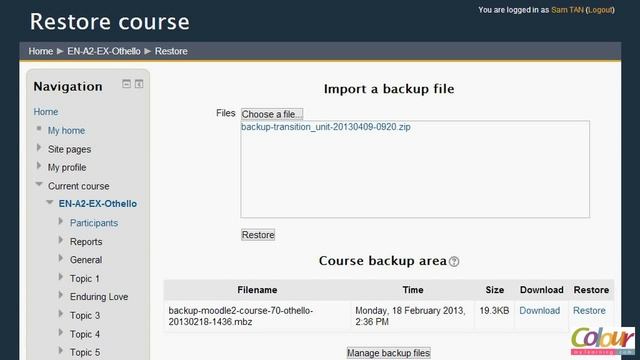Select My profile in the navigation tree
The image size is (640, 360).
point(67,167)
